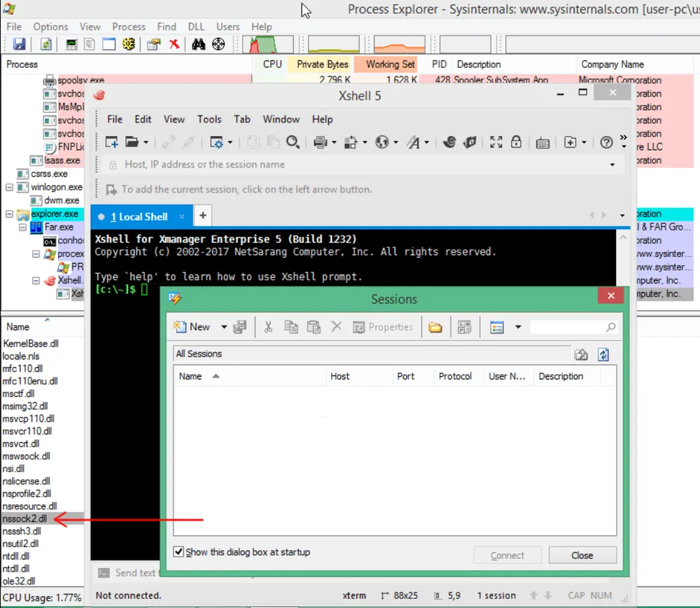
Task: Open the on-screen keyboard icon
Action: [542, 142]
